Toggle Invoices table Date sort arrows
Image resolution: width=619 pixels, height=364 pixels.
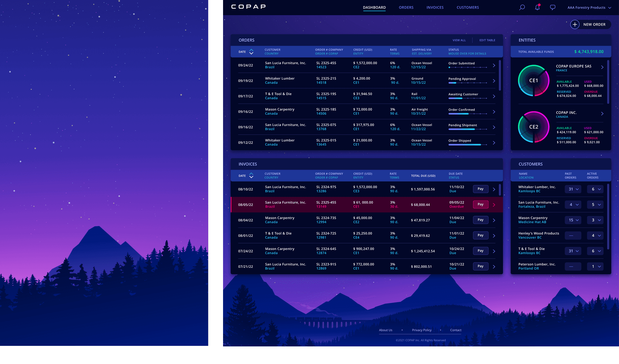(x=251, y=176)
